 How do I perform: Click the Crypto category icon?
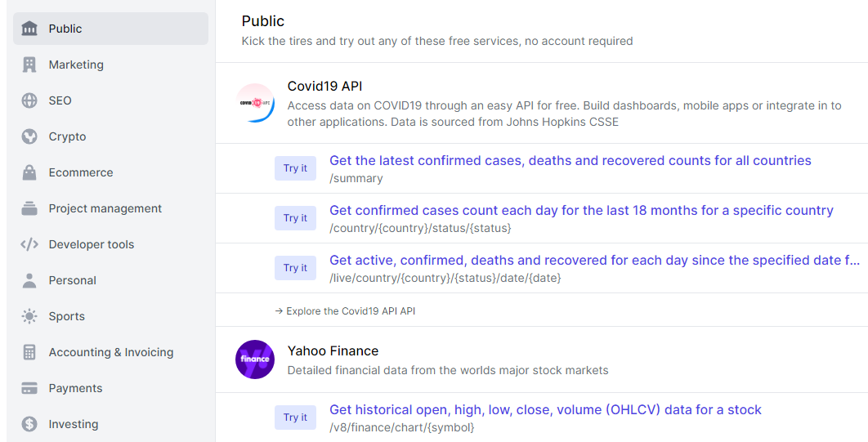pyautogui.click(x=29, y=136)
